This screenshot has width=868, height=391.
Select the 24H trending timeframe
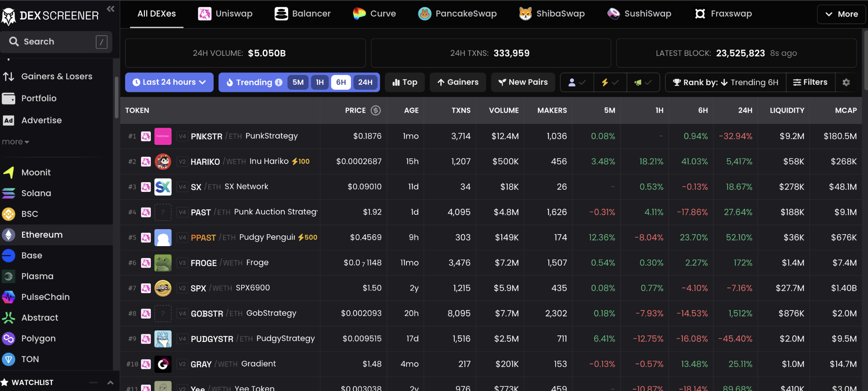(x=365, y=82)
